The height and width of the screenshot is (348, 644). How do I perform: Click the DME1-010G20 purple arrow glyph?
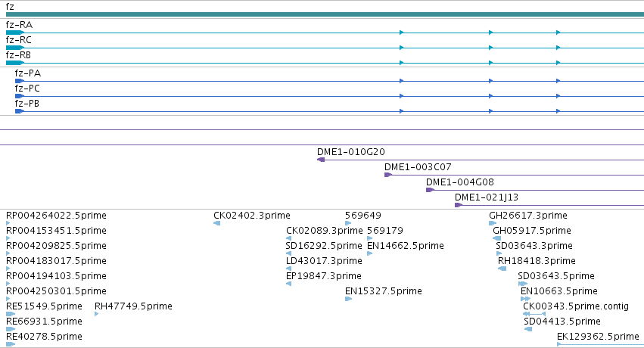pyautogui.click(x=321, y=160)
